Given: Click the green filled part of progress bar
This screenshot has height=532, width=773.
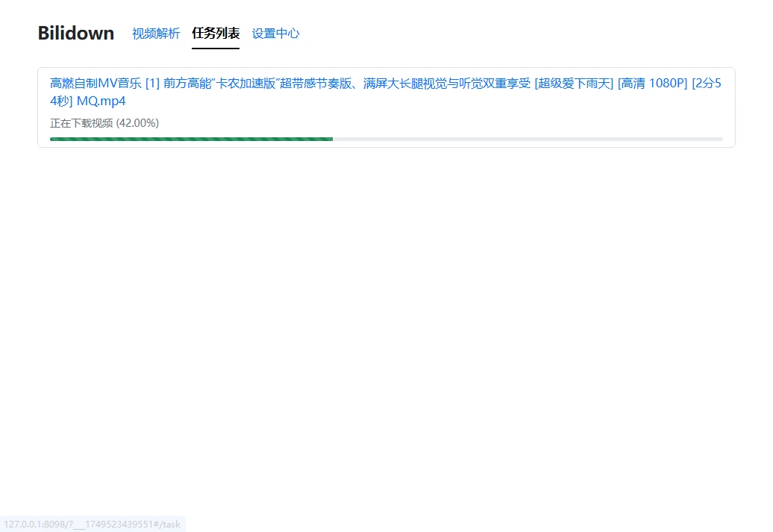Looking at the screenshot, I should [x=187, y=139].
